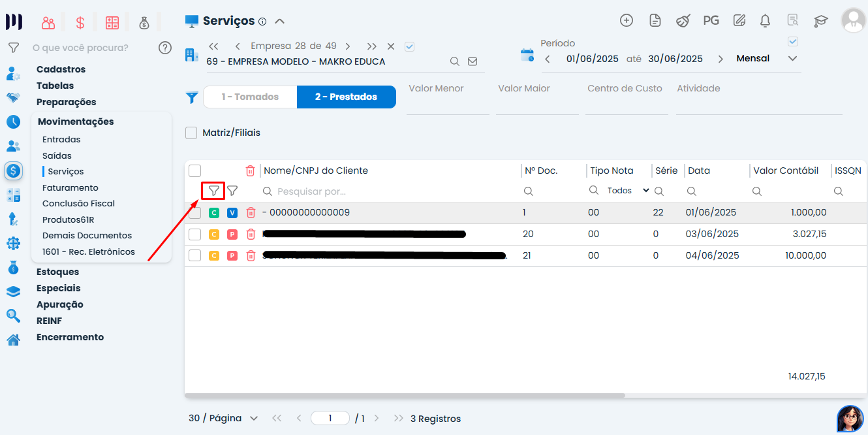Click the layers stack icon in sidebar

coord(13,291)
